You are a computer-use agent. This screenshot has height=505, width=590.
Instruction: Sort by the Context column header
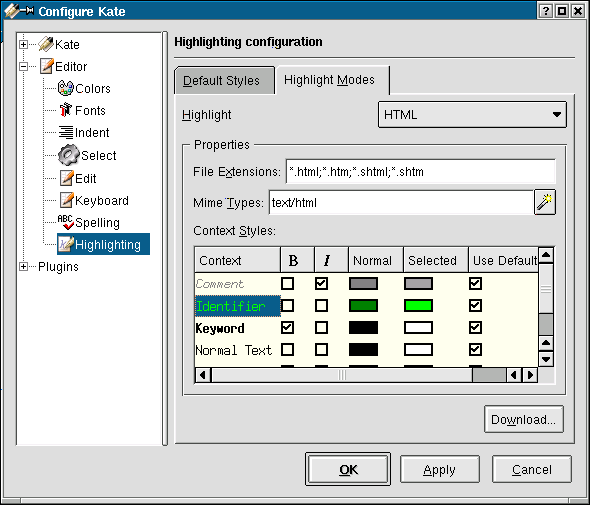[237, 260]
